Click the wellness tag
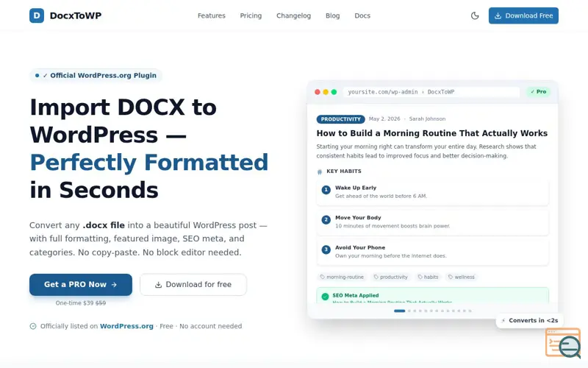Screen dimensions: 588x368 point(461,277)
